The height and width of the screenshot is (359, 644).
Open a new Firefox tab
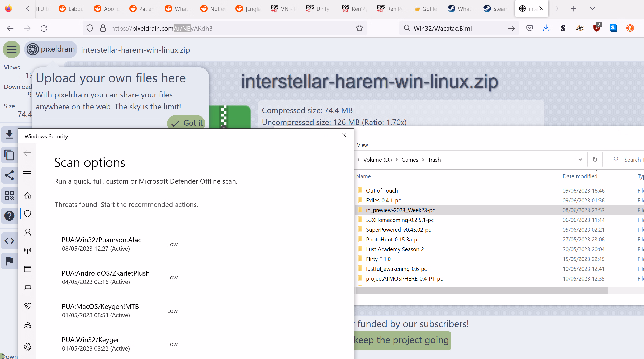click(x=574, y=9)
